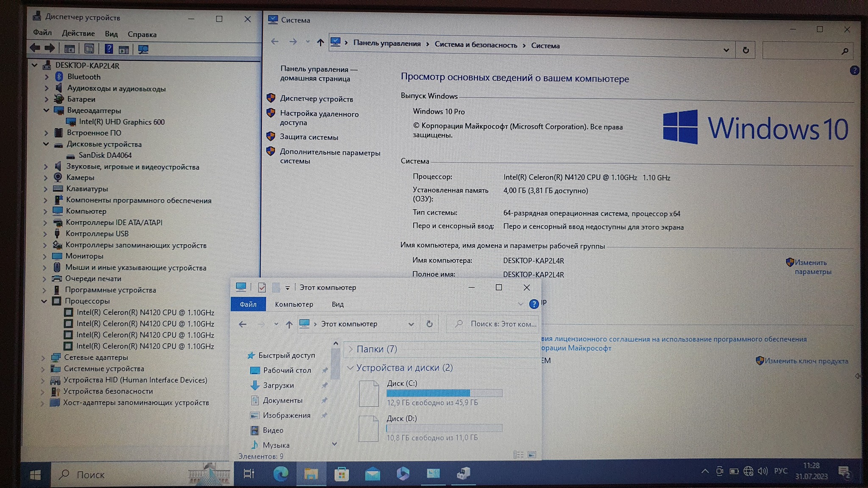The height and width of the screenshot is (488, 868).
Task: Open Microsoft Store from the taskbar
Action: click(342, 474)
